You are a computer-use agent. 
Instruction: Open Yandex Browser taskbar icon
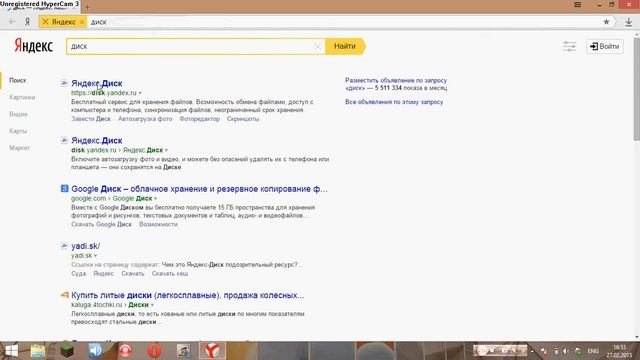tap(212, 351)
